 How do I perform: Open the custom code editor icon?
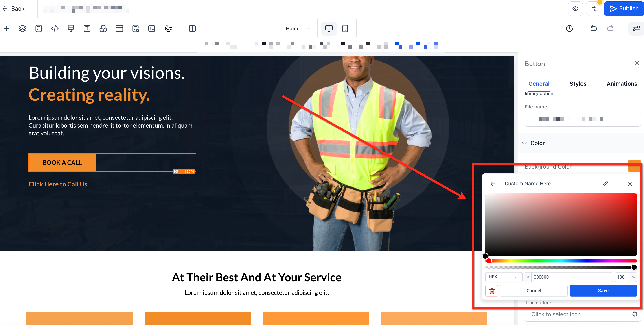point(55,28)
